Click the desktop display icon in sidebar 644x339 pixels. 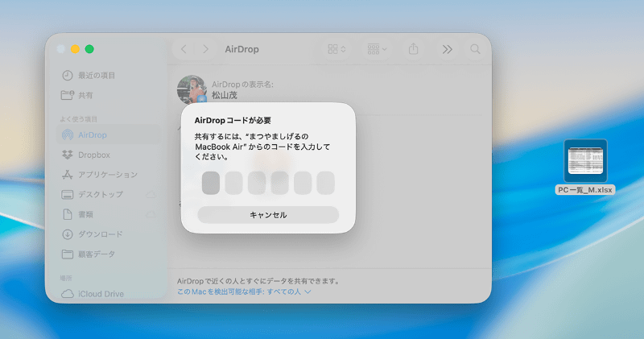click(68, 194)
